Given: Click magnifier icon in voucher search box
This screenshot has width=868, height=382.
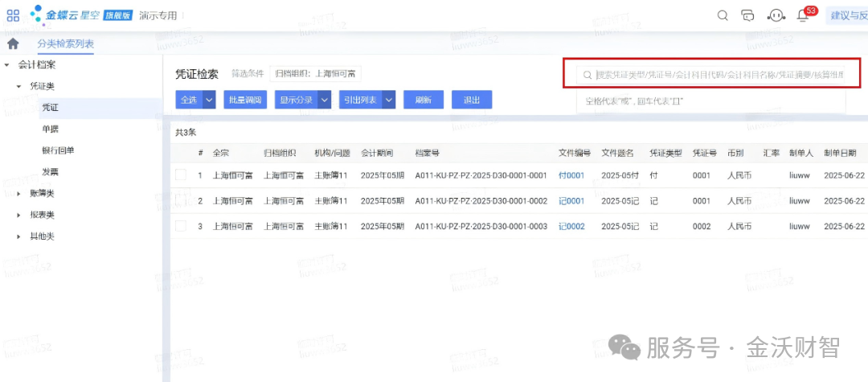Looking at the screenshot, I should click(x=588, y=76).
